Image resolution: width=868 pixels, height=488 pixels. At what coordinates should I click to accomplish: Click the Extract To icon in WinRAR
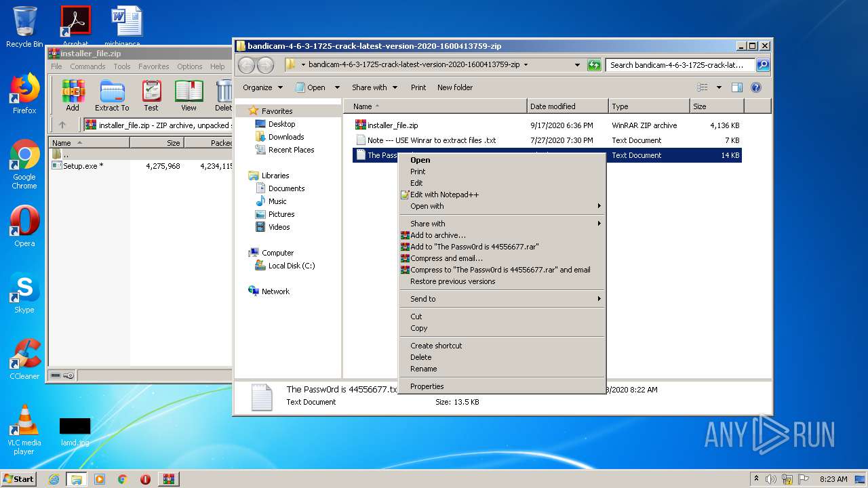(112, 96)
